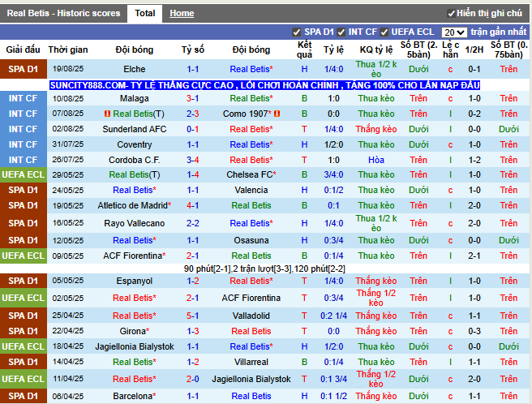532x404 pixels.
Task: Open Cordoba C.F. team link
Action: pyautogui.click(x=135, y=160)
